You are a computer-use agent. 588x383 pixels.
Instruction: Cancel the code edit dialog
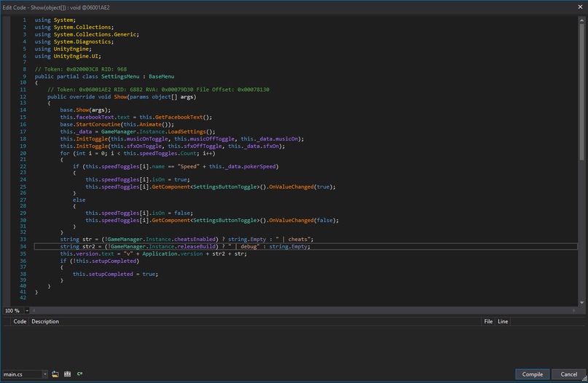tap(568, 374)
